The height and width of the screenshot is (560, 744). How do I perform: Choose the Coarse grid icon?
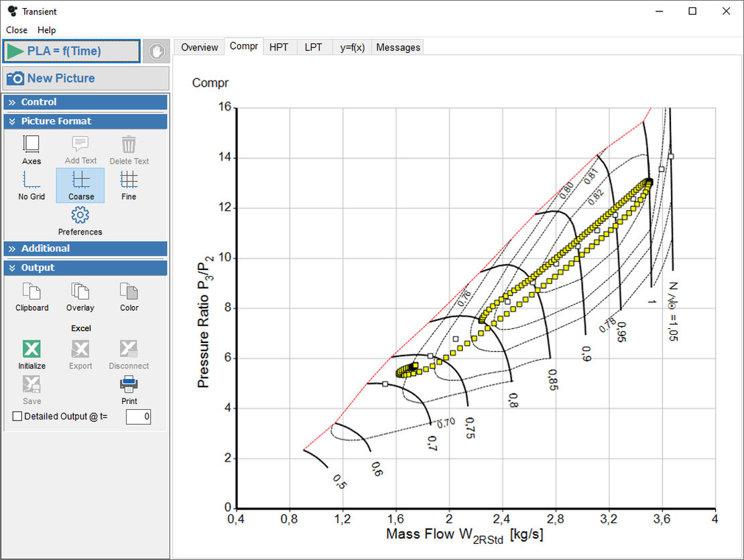(x=80, y=180)
